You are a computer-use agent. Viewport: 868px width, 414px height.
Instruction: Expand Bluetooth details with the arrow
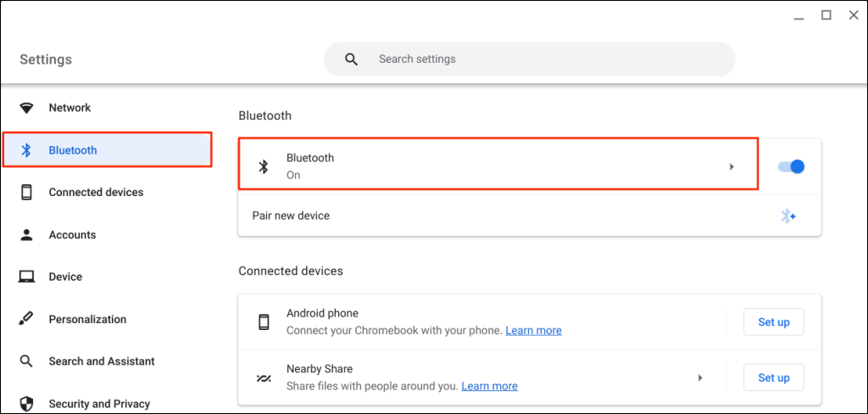tap(732, 167)
